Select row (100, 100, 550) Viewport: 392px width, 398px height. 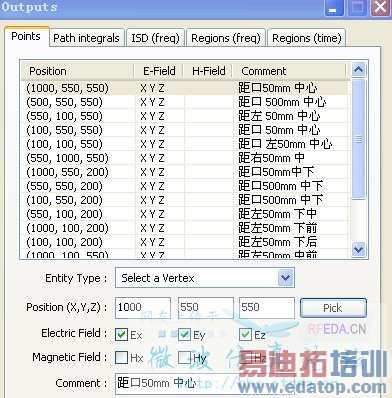pyautogui.click(x=185, y=144)
